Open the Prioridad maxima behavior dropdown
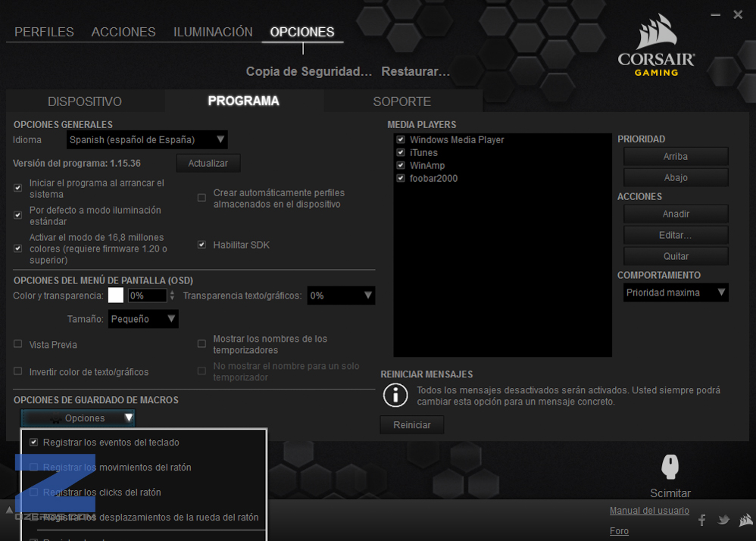The image size is (756, 541). pyautogui.click(x=676, y=292)
